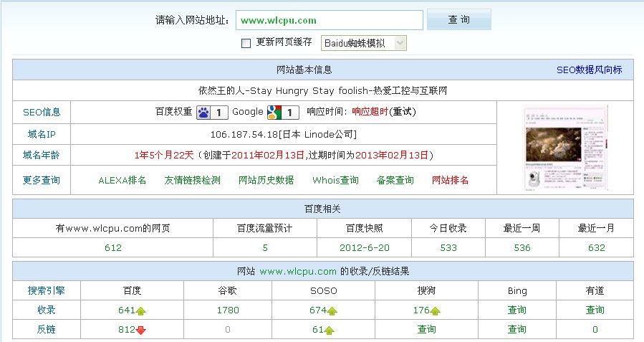Viewport: 644px width, 342px height.
Task: Open the ALEXA排名 link
Action: 122,180
